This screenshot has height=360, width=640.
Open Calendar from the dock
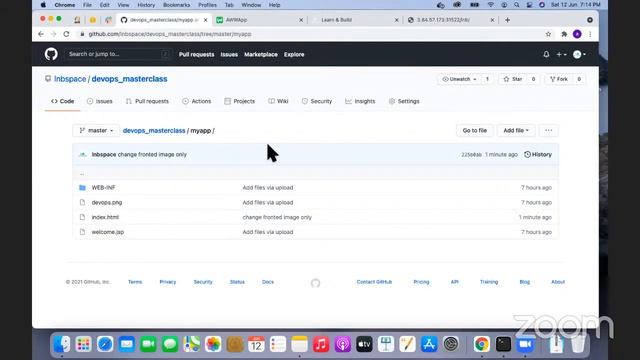pos(256,344)
